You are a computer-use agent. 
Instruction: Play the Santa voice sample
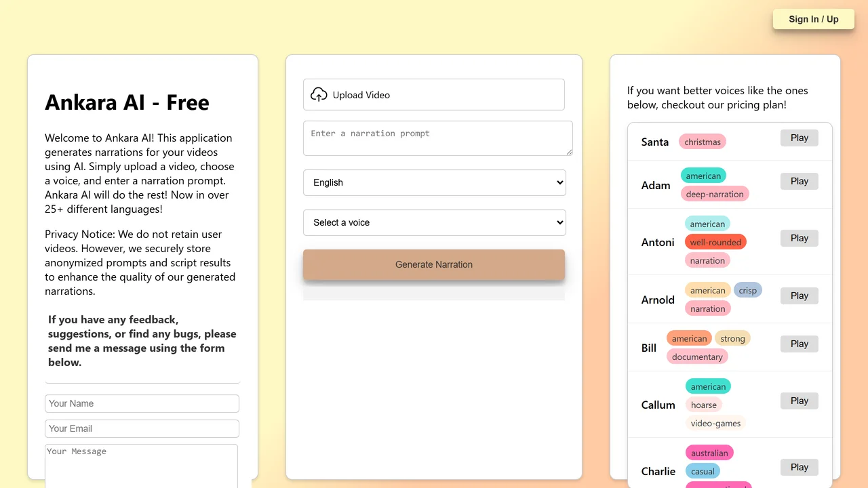(x=800, y=138)
